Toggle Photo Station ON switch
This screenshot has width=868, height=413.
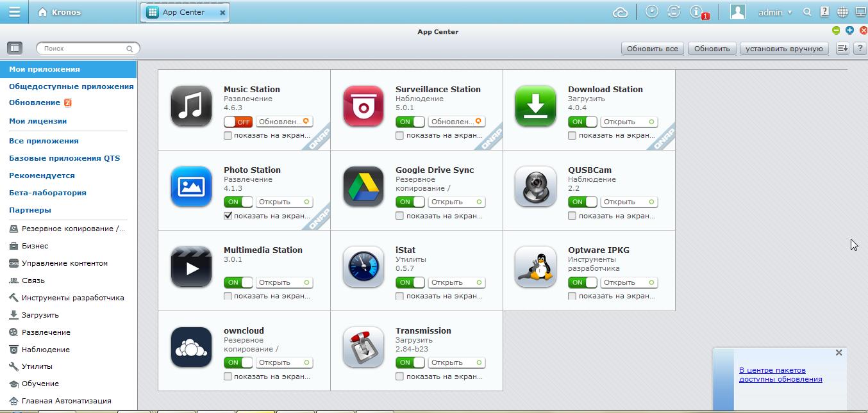point(238,202)
